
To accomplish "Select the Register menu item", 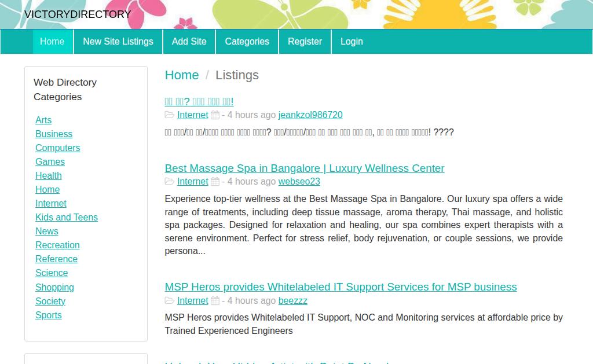I will 305,42.
